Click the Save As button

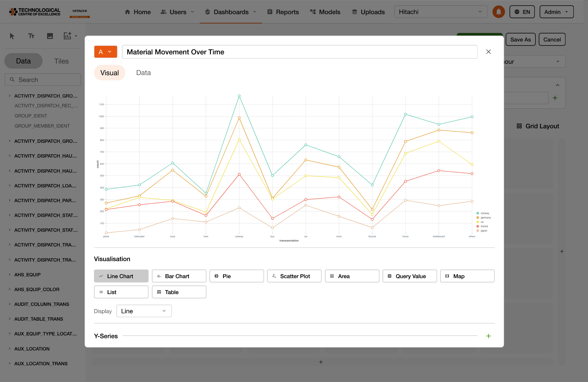(x=520, y=40)
